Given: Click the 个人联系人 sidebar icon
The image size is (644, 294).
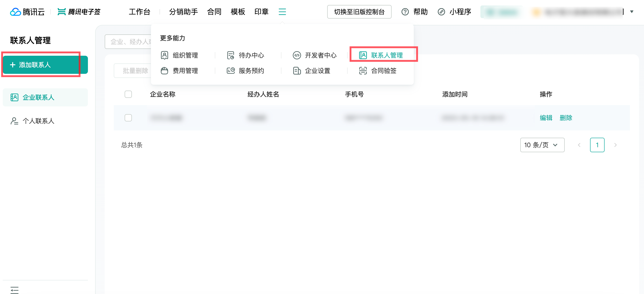Looking at the screenshot, I should 14,121.
